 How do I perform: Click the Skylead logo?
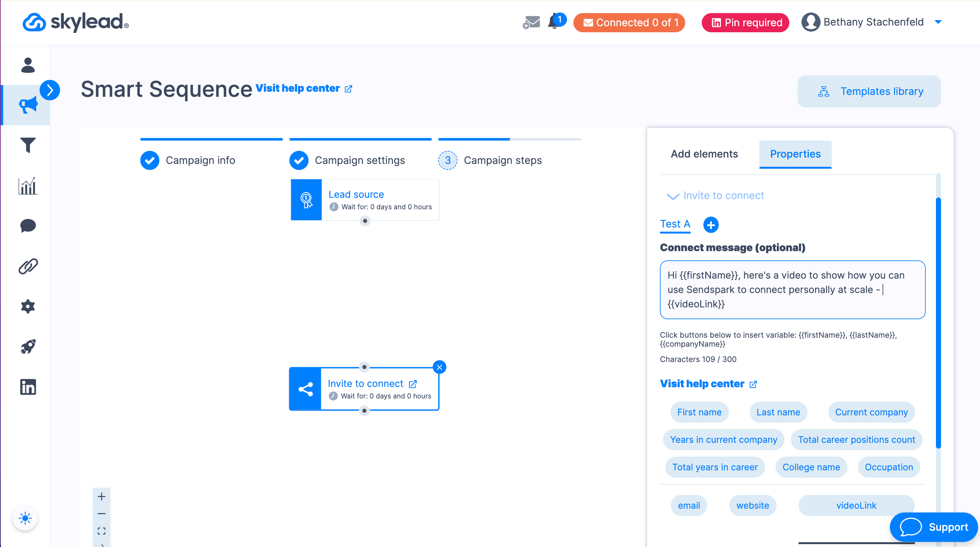pos(75,22)
